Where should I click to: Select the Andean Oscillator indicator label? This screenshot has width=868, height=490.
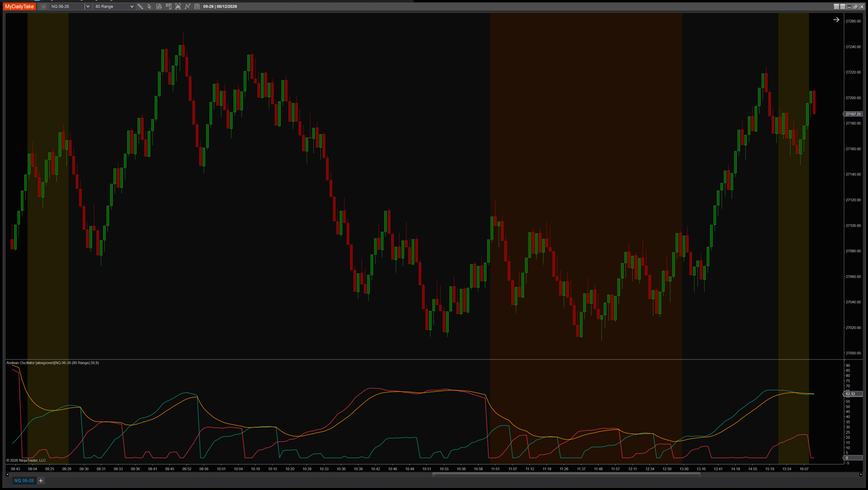click(x=53, y=363)
